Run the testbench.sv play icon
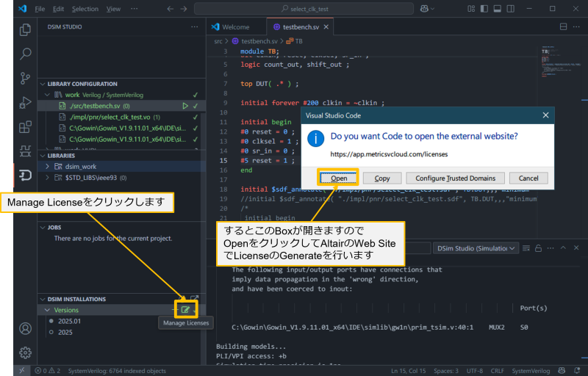Screen dimensions: 588x376 coord(185,106)
